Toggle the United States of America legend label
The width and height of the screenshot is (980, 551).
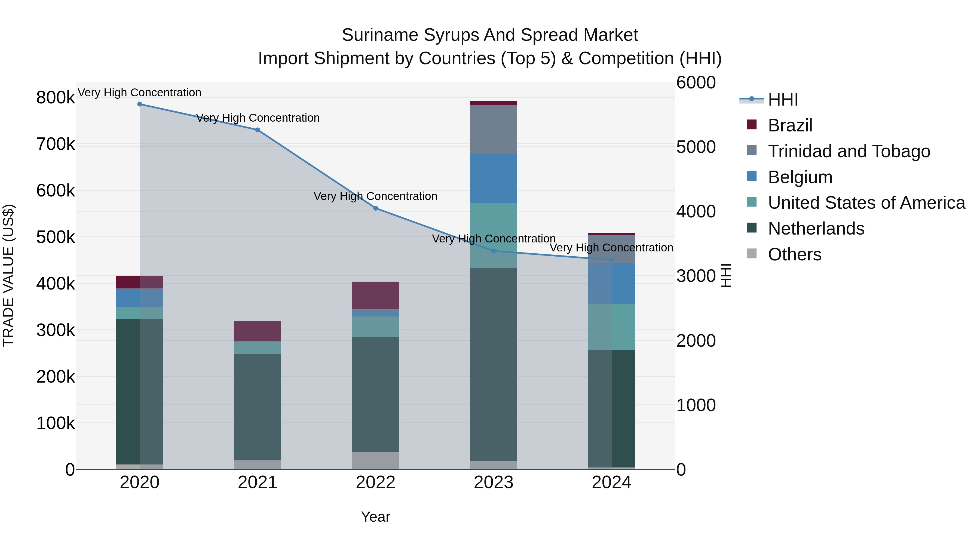[867, 203]
